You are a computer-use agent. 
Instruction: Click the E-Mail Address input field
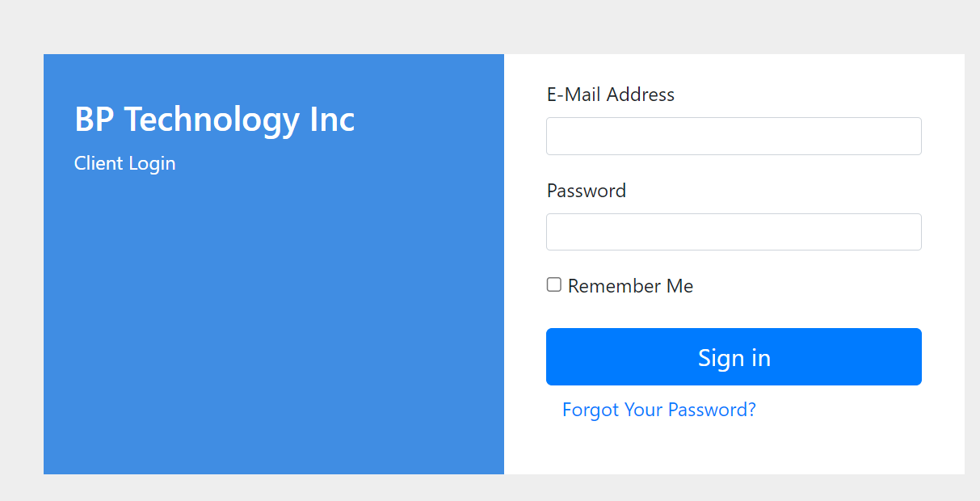[734, 136]
